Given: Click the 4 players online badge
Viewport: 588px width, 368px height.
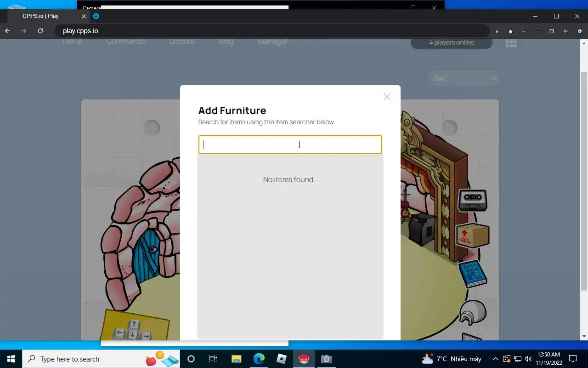Looking at the screenshot, I should coord(452,42).
